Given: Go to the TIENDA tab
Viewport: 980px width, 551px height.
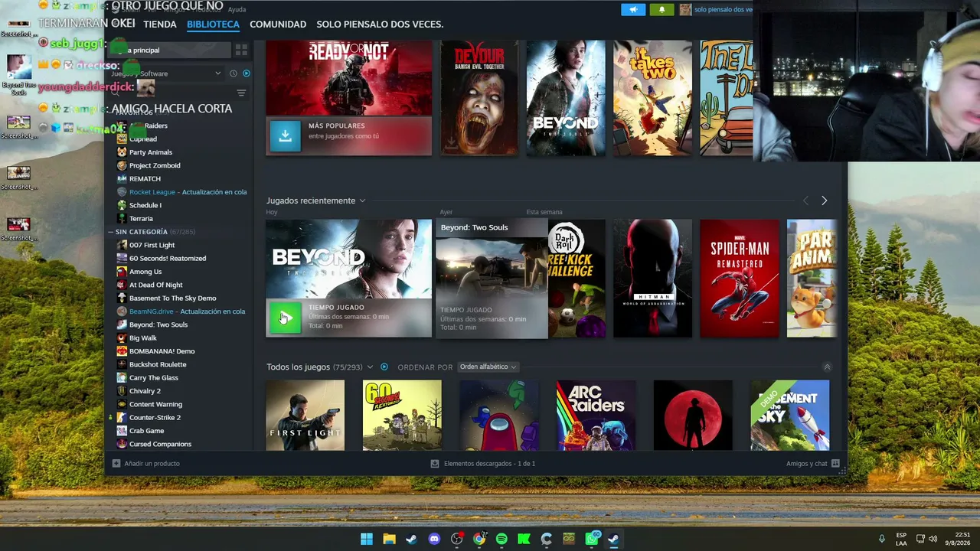Looking at the screenshot, I should (x=160, y=24).
